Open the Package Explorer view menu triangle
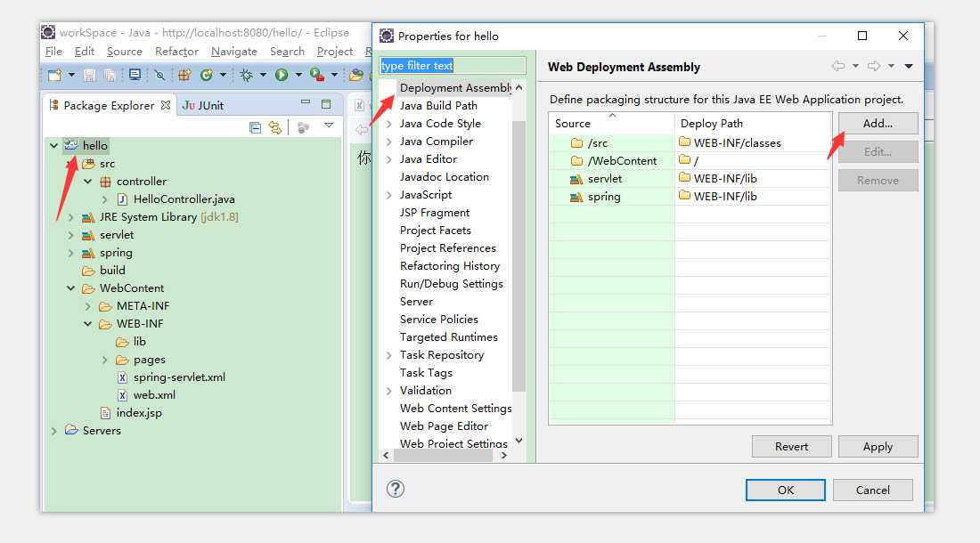This screenshot has width=980, height=543. [329, 126]
